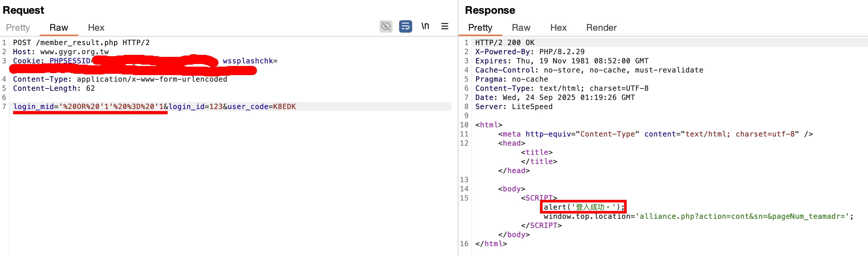The image size is (868, 256).
Task: Show the Response Render tab
Action: tap(601, 28)
